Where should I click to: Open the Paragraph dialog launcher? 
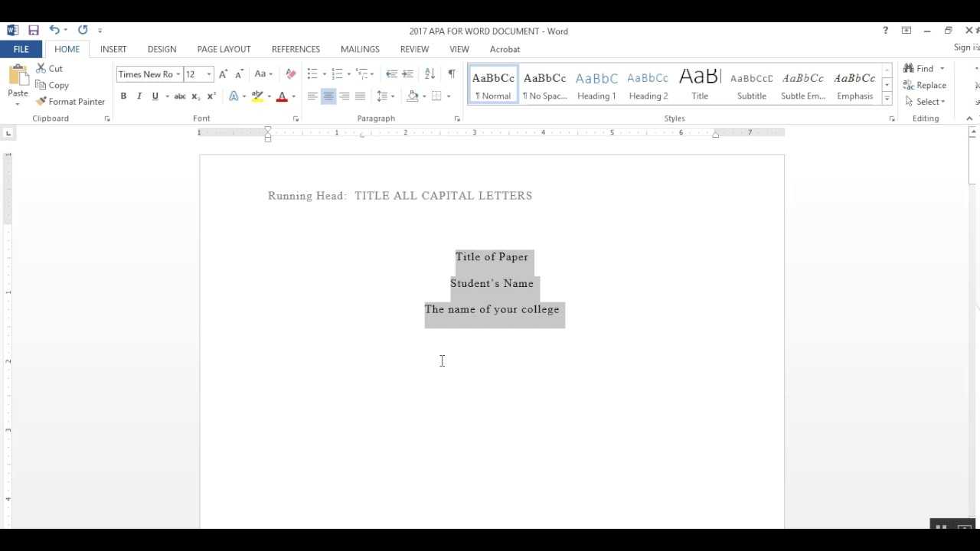click(x=457, y=119)
